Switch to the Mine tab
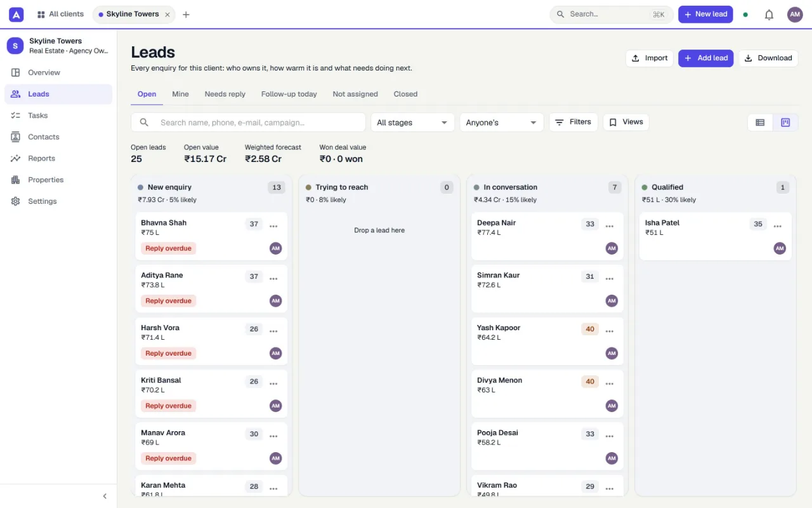 [180, 94]
